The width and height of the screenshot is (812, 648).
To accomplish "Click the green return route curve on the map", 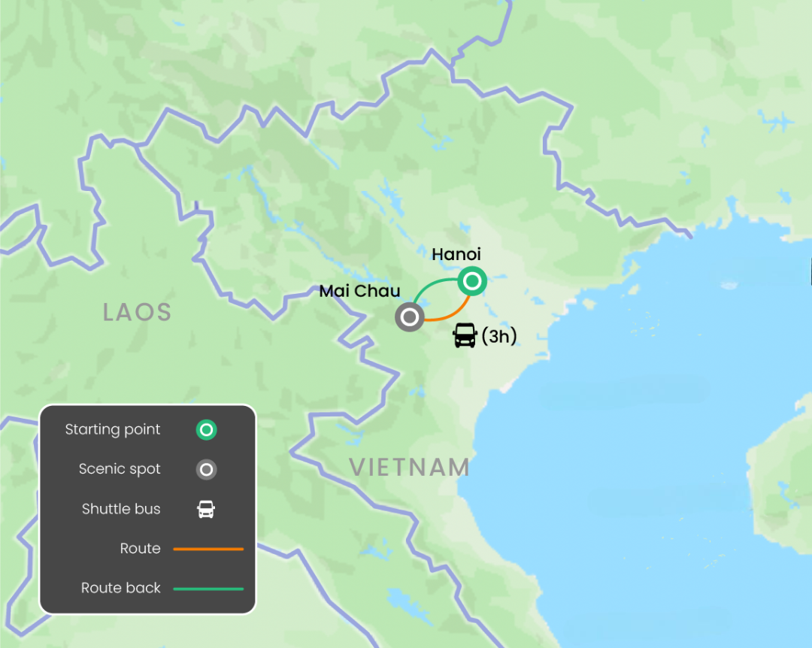I will pos(433,286).
